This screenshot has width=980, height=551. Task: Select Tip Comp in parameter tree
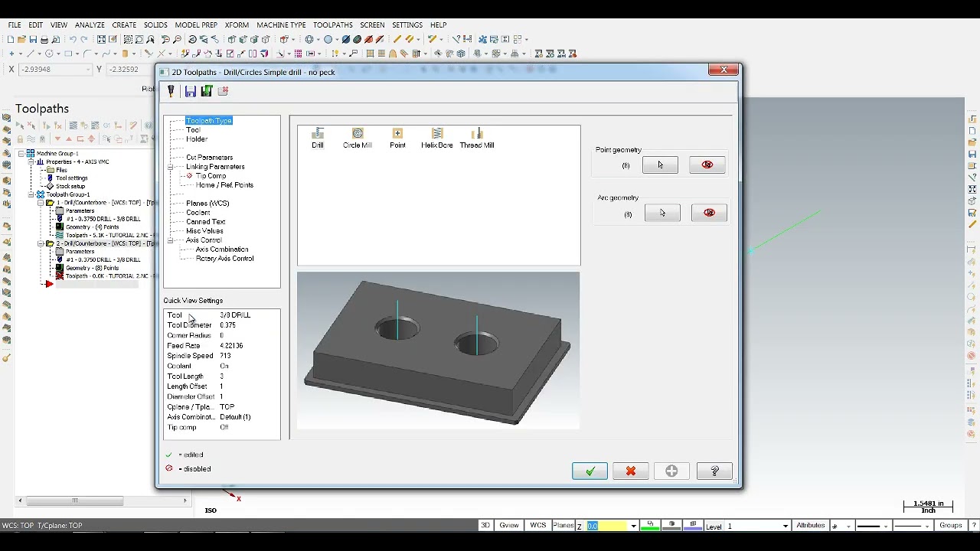point(211,176)
